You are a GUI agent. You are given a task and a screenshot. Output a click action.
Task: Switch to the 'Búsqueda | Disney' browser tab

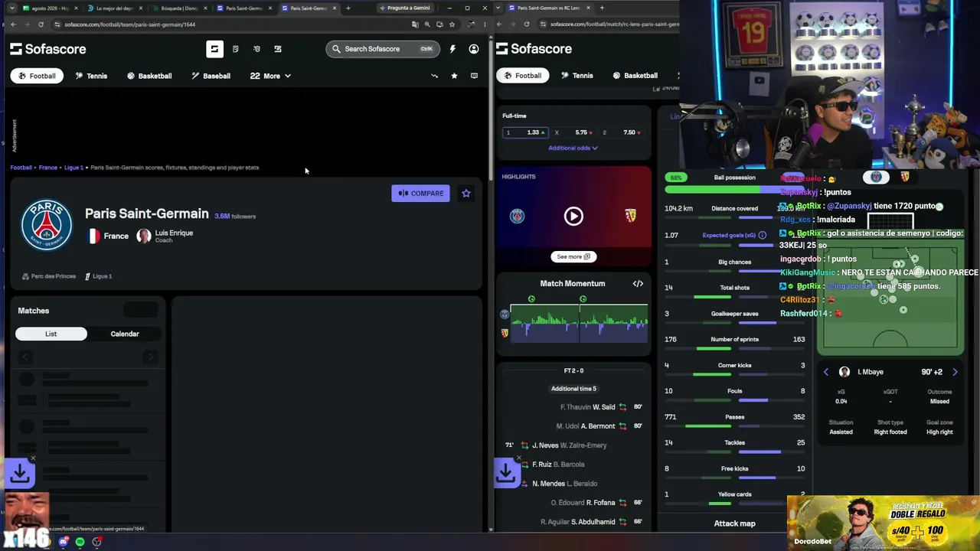(x=179, y=8)
